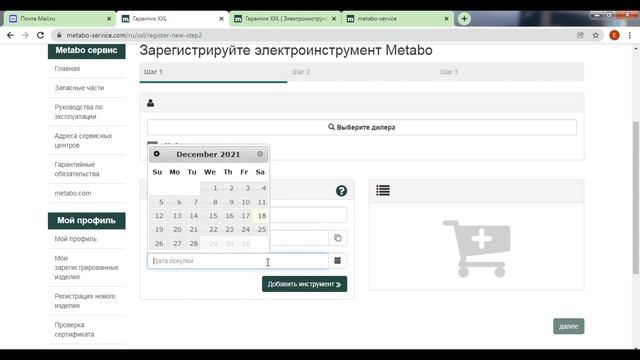Screen dimensions: 640x360
Task: Open Руководства по эксплуатации link
Action: point(78,112)
